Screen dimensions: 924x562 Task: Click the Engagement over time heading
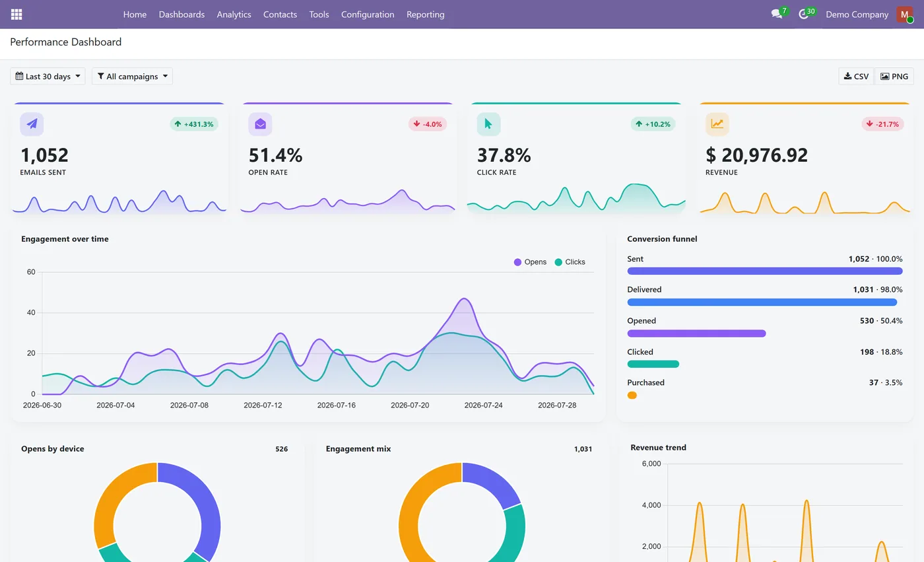click(x=65, y=239)
